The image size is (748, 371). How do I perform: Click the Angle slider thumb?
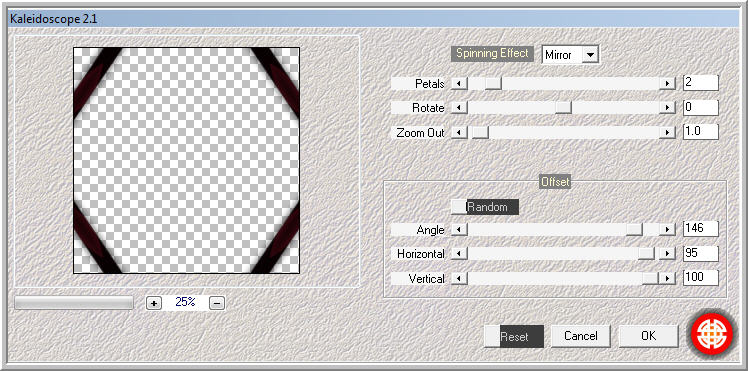pos(634,229)
